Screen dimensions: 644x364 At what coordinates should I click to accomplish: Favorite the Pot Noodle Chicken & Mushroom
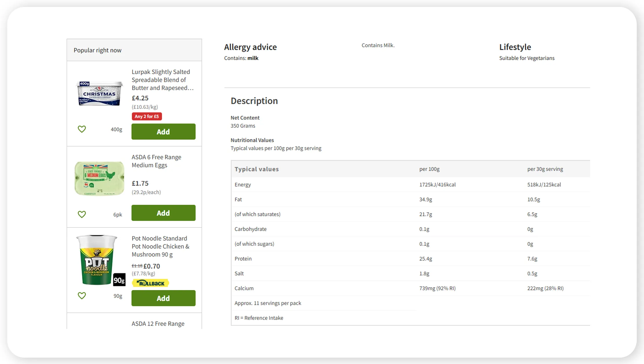point(82,296)
